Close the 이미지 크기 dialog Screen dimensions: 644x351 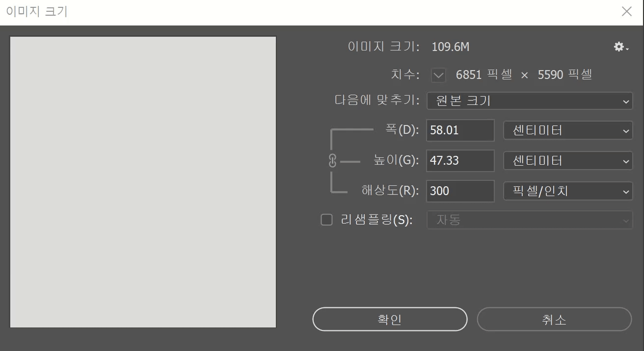click(x=627, y=12)
